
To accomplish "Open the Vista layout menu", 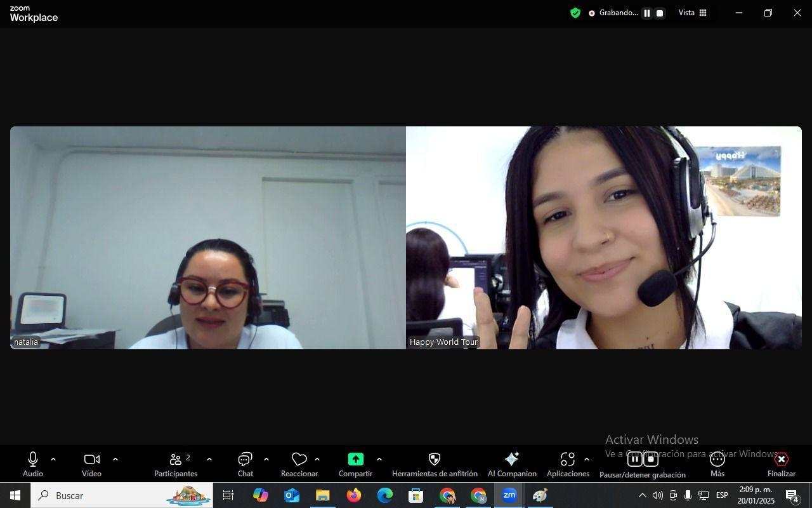I will (x=693, y=13).
